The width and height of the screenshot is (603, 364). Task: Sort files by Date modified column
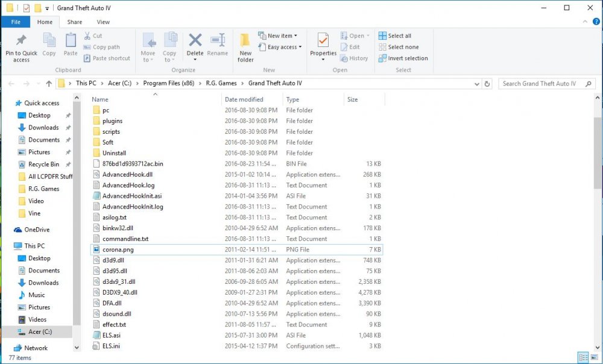coord(244,99)
